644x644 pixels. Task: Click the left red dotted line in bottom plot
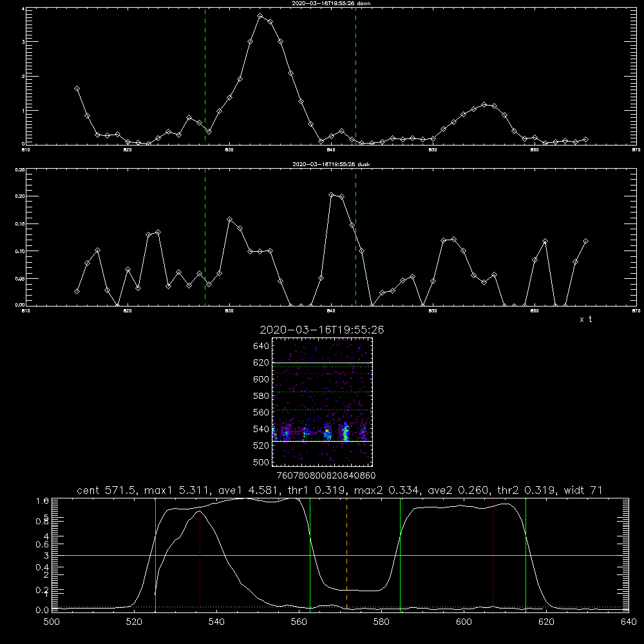(x=200, y=554)
